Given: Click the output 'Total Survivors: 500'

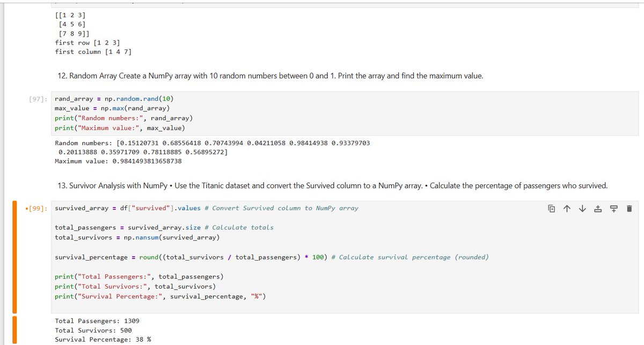Looking at the screenshot, I should (93, 330).
